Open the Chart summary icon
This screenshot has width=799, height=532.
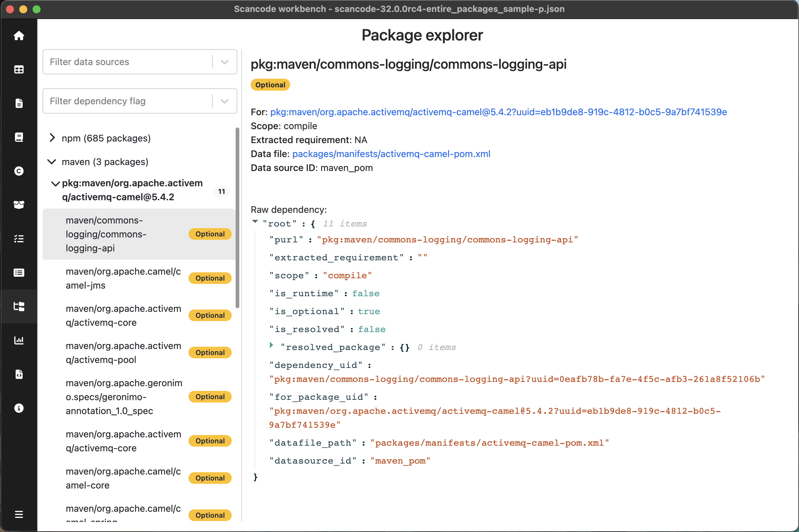click(19, 340)
